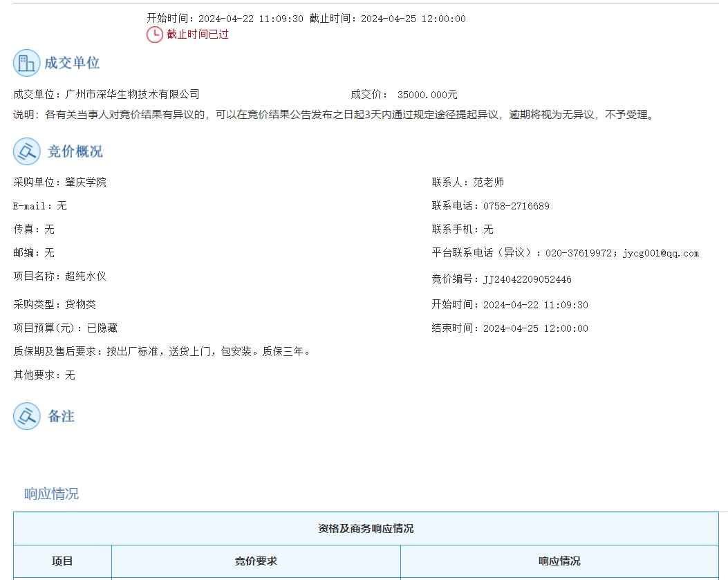The image size is (728, 580).
Task: Click the red clock icon beside 截止时间已过
Action: [x=154, y=35]
